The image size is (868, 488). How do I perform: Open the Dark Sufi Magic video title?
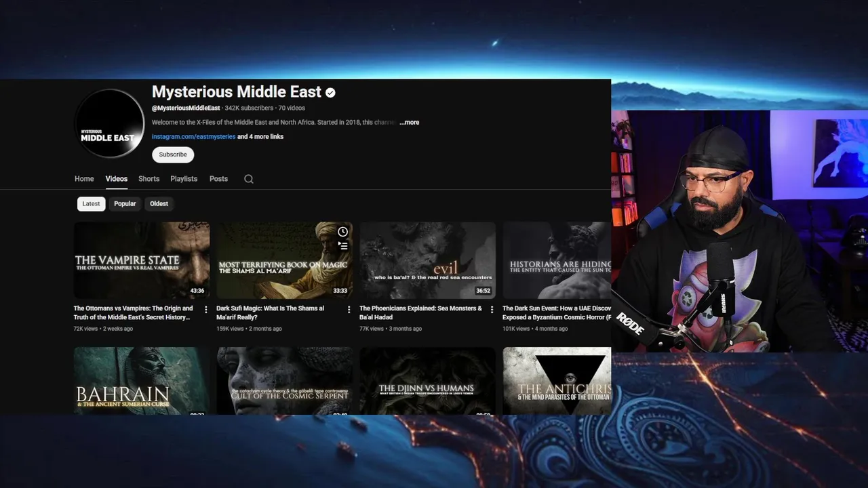[x=271, y=312]
